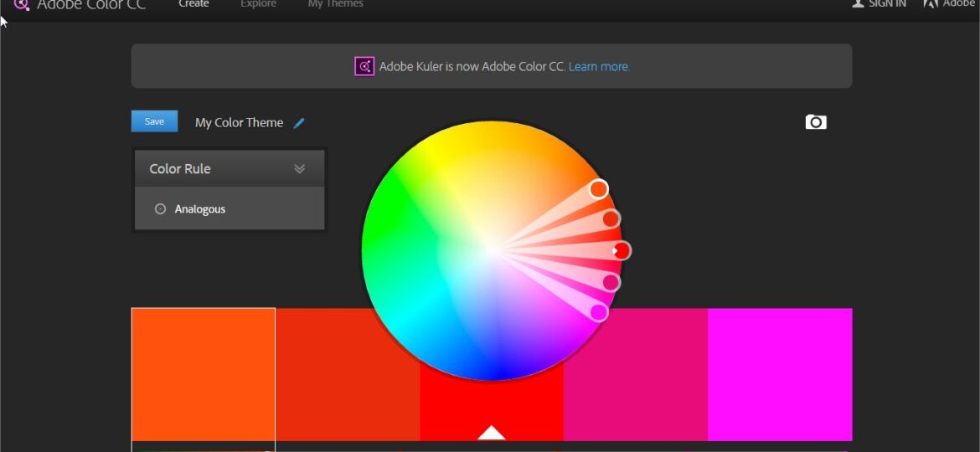Click the magenta marker on color wheel
The width and height of the screenshot is (980, 452).
coord(599,312)
